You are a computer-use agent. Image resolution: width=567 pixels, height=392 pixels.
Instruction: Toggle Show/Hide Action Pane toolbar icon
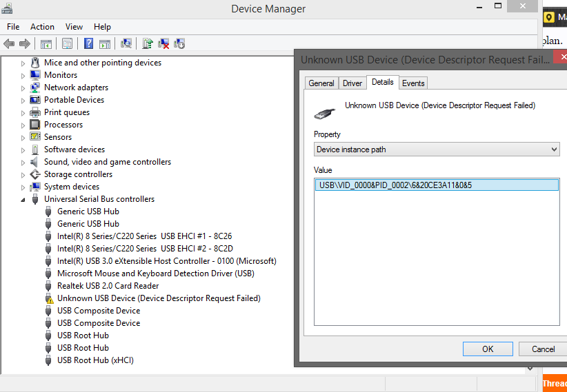105,44
